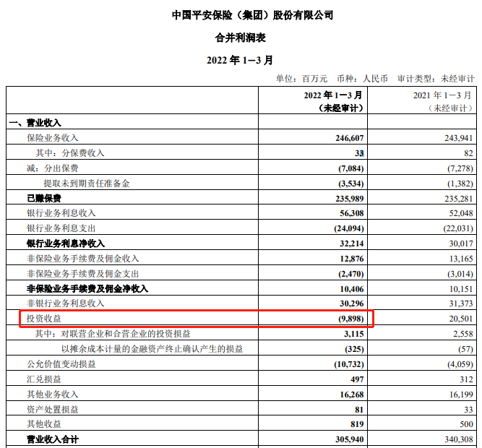The image size is (482, 448).
Task: Click the period heading 2022 年 1—3 月
Action: click(240, 60)
